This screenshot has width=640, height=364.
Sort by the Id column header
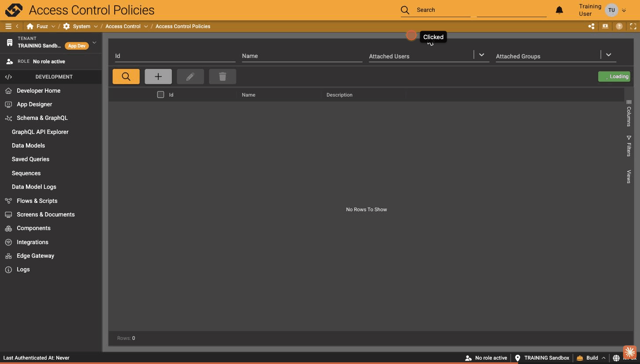click(x=171, y=95)
